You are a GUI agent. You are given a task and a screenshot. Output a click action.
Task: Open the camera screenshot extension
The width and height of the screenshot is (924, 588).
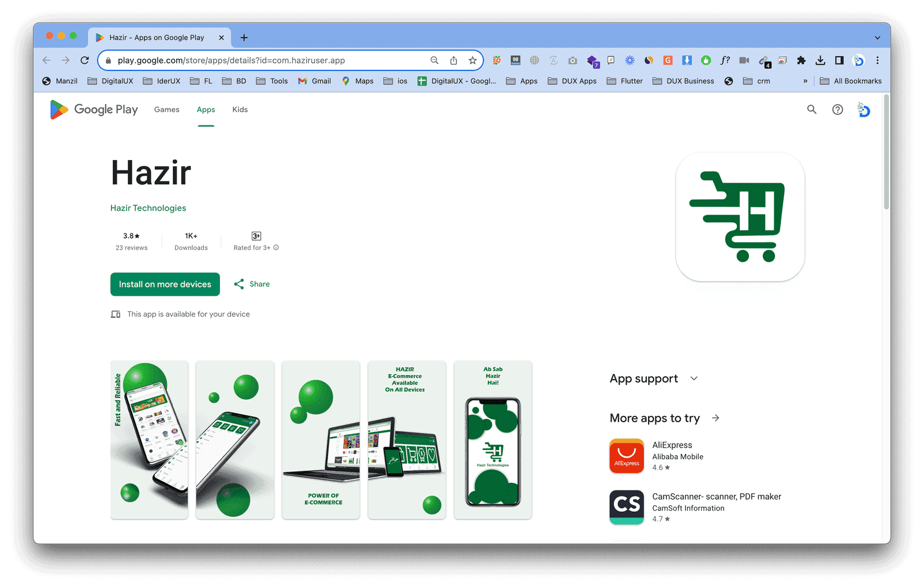[x=572, y=60]
